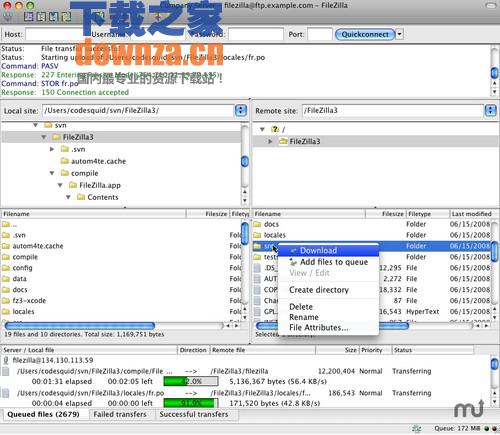Viewport: 500px width, 435px height.
Task: Select fz3-xcode folder icon in local list
Action: coord(6,301)
